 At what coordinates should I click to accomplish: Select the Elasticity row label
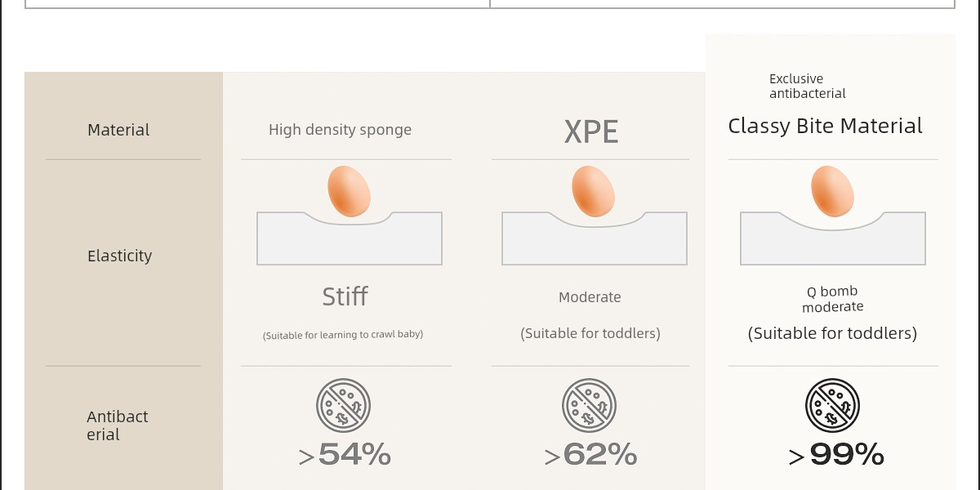click(x=120, y=256)
